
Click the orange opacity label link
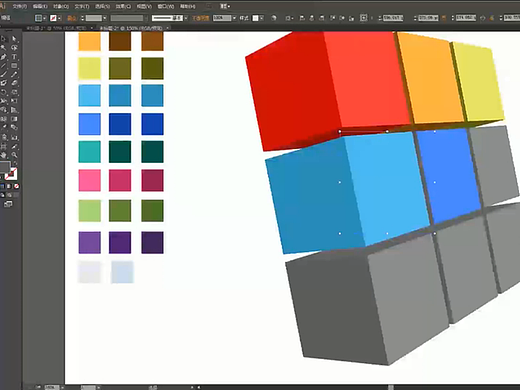point(200,18)
